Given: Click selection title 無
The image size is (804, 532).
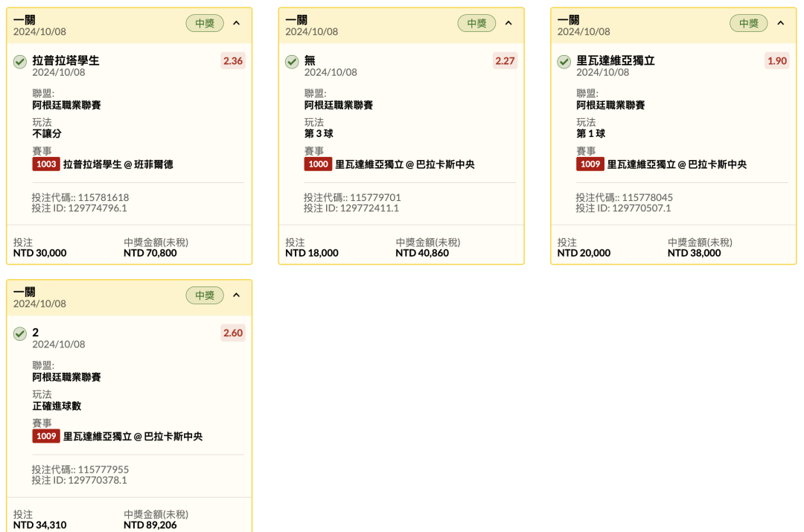Looking at the screenshot, I should coord(310,60).
